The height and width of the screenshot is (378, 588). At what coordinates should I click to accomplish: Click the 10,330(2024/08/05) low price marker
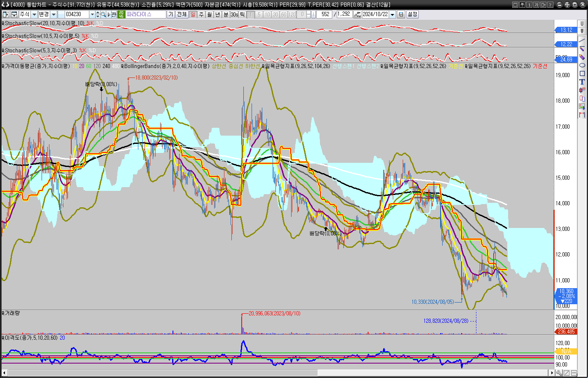coord(433,302)
